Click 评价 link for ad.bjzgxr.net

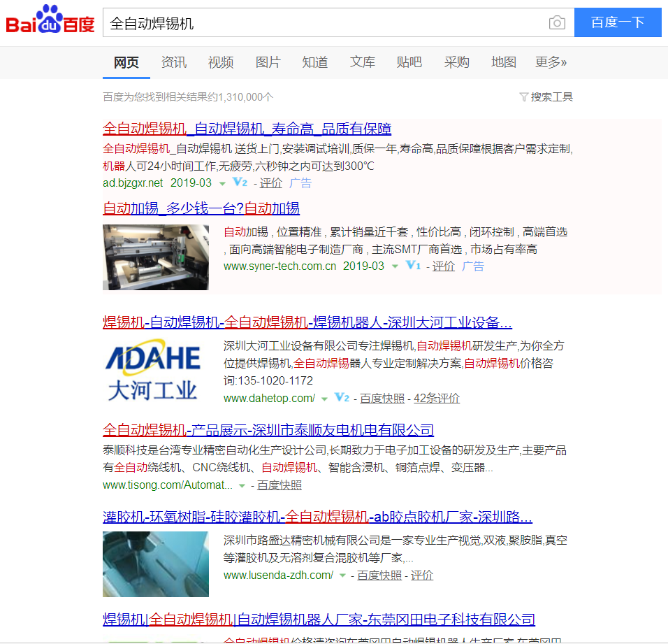271,183
